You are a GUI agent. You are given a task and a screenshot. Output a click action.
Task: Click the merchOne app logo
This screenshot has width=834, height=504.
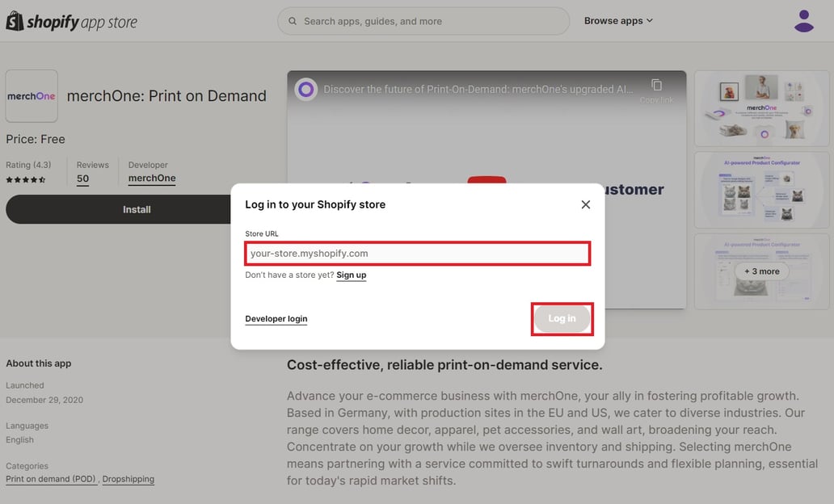(32, 94)
